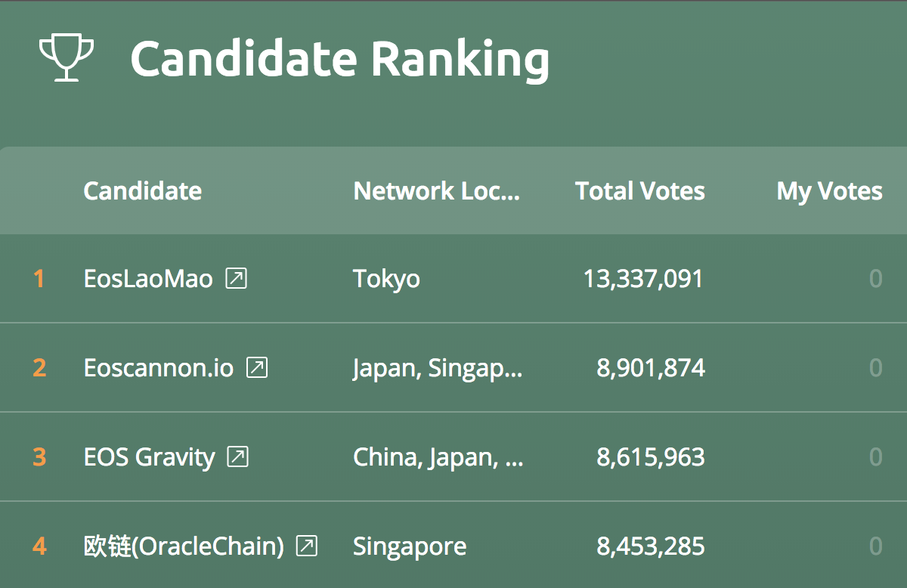This screenshot has width=907, height=588.
Task: Sort by the Candidate column header
Action: (x=142, y=190)
